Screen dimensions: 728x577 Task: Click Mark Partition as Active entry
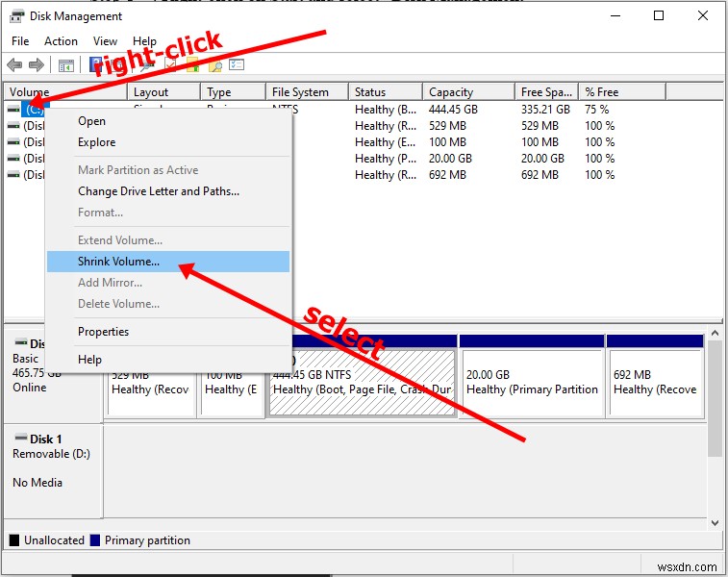168,170
